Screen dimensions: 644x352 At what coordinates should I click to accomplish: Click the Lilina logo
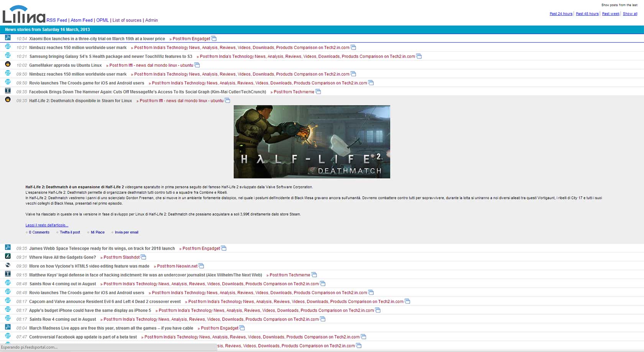24,14
